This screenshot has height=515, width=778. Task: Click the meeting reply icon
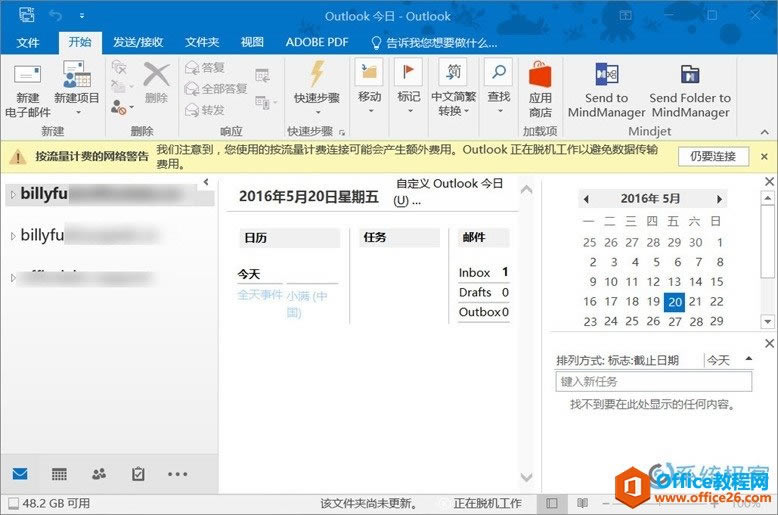(262, 75)
